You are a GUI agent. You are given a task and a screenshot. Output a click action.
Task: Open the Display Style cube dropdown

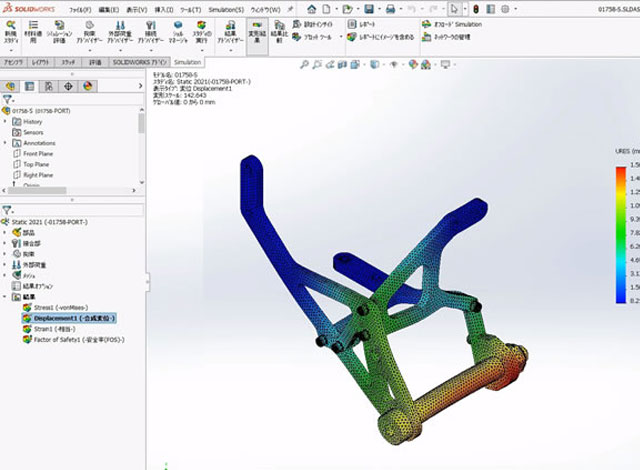tap(376, 64)
